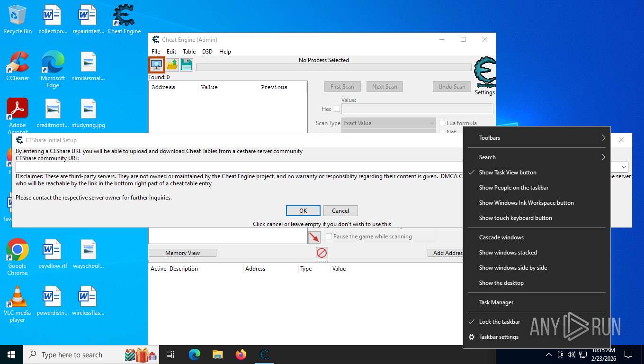Open the volume tray icon
The image size is (644, 364).
pos(571,355)
